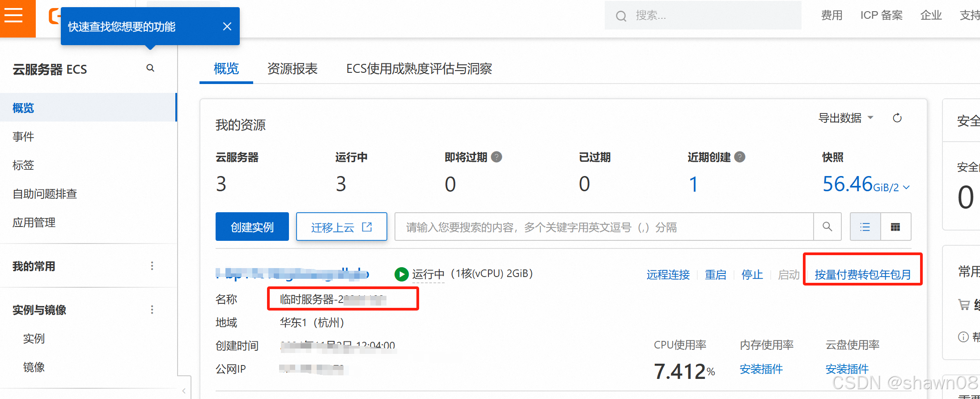Click the shopping cart icon

(964, 305)
